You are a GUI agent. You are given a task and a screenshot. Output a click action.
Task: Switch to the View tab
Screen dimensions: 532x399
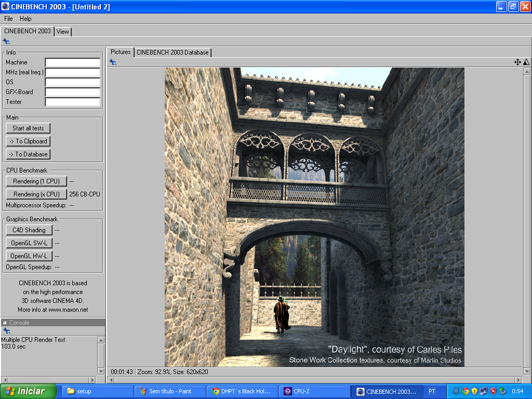point(63,32)
